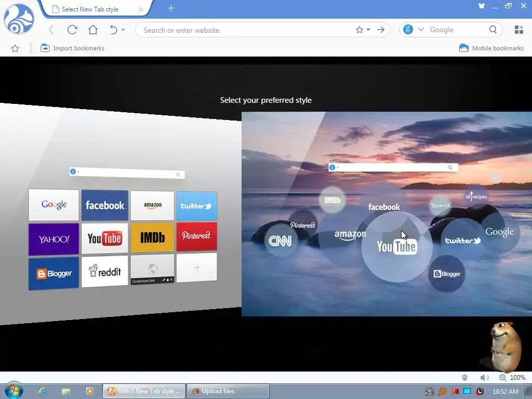
Task: Click the Google bubble in scenic preview
Action: pos(499,232)
